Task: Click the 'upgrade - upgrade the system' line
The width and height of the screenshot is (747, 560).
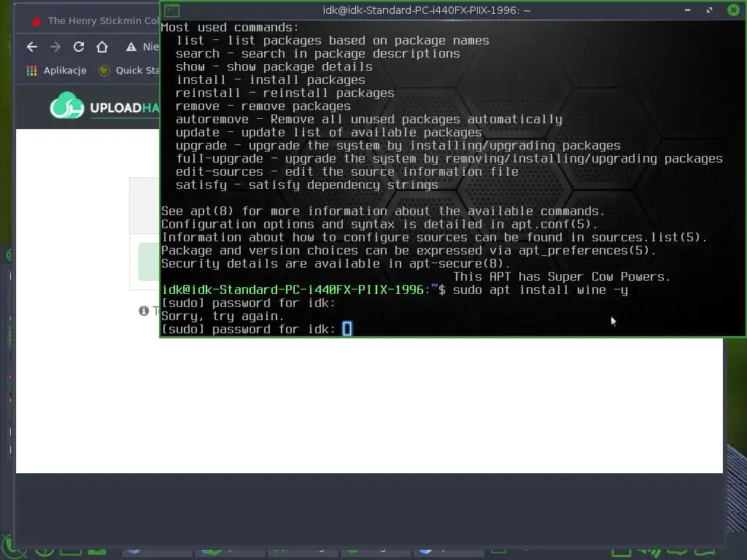Action: [398, 145]
